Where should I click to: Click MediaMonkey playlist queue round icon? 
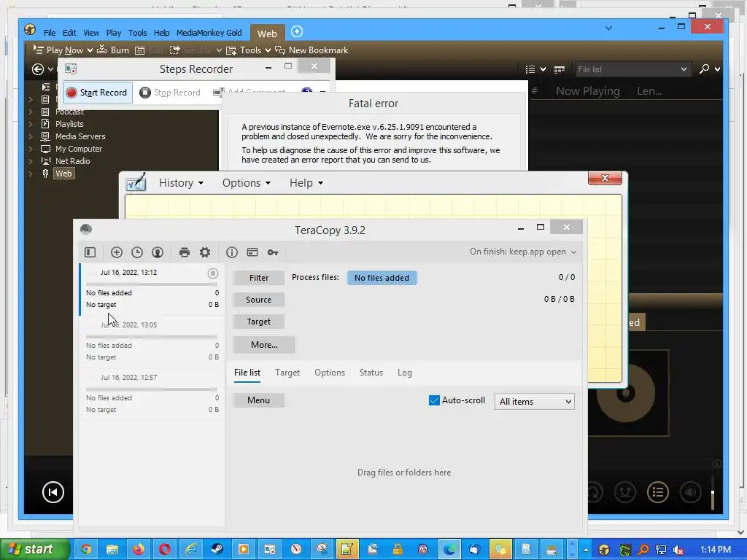pyautogui.click(x=658, y=492)
